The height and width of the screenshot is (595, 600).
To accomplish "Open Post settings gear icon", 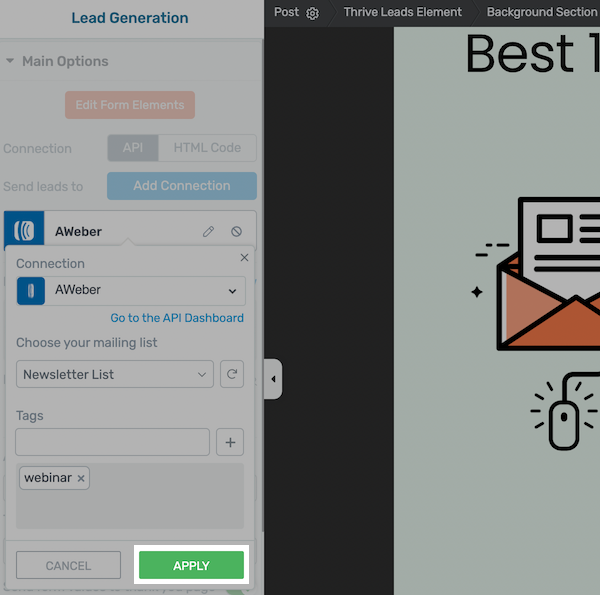I will (312, 13).
